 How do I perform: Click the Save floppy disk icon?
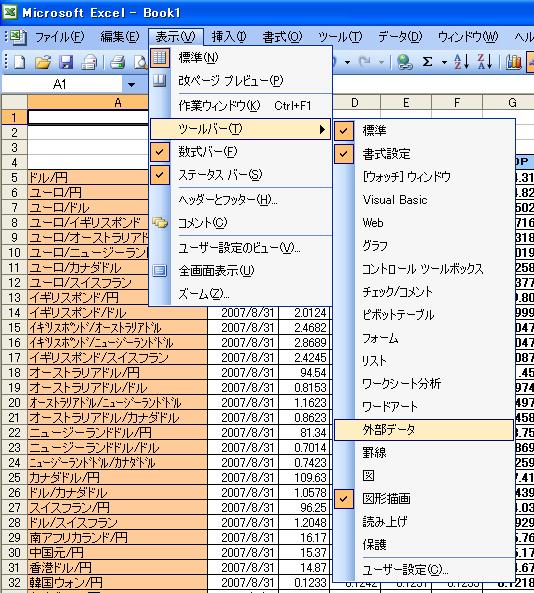[65, 62]
